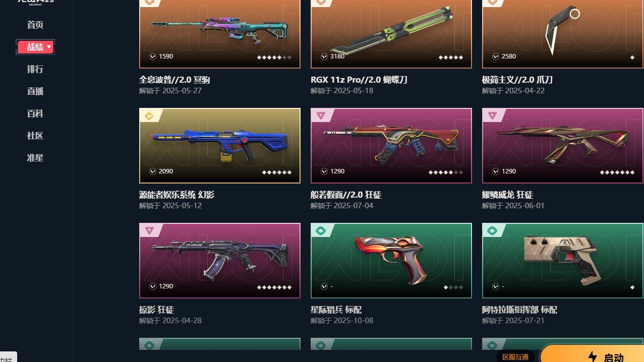Screen dimensions: 644x362
Task: Open the RGX 11z Pro 蝴蝶刀 skin thumbnail
Action: [x=391, y=34]
